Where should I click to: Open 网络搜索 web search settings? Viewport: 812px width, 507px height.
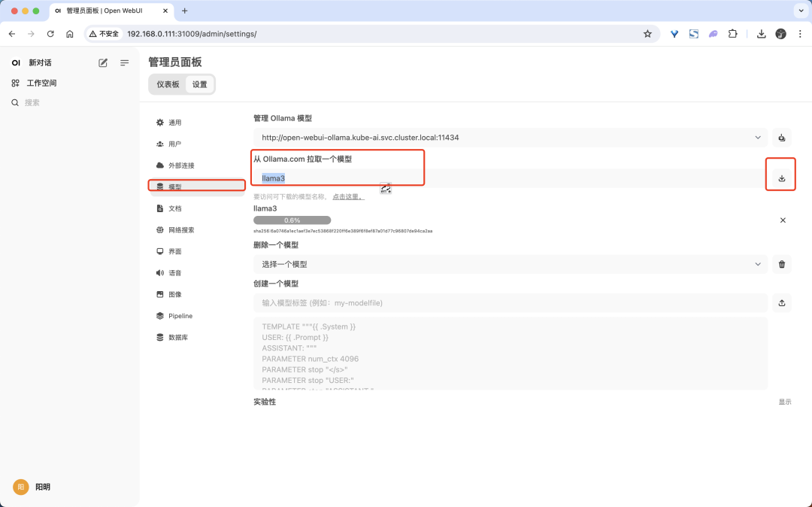click(197, 230)
